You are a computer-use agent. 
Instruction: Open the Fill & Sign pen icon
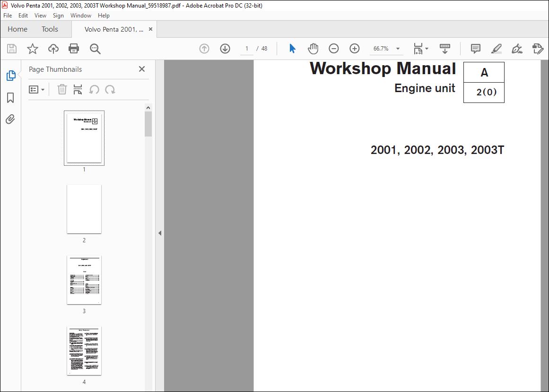click(517, 49)
